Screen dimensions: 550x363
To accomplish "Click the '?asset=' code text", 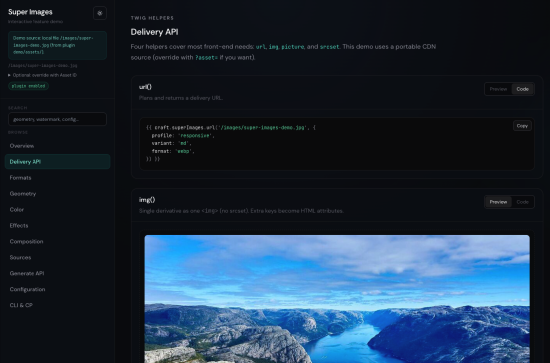I will 206,58.
